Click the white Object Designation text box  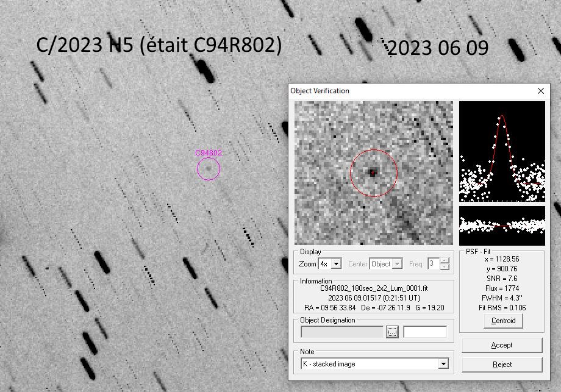[425, 332]
